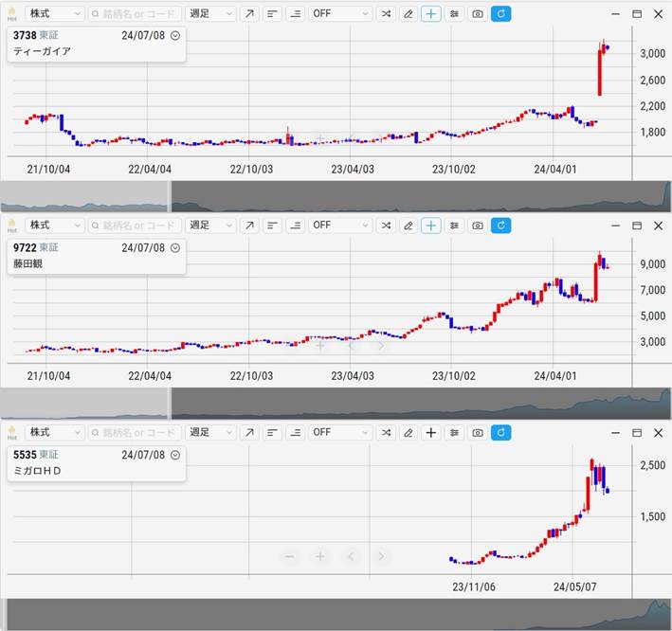
Task: Toggle crosshair plus button in bottom chart toolbar
Action: pyautogui.click(x=431, y=432)
